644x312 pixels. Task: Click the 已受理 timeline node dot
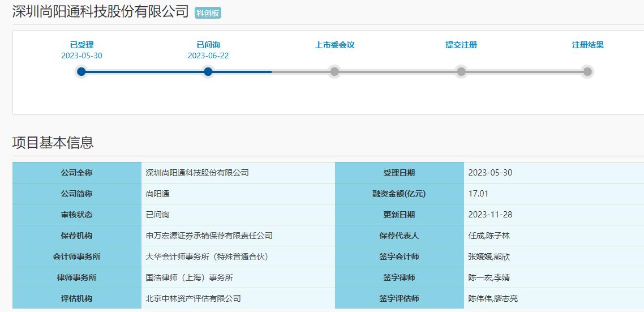pyautogui.click(x=81, y=72)
